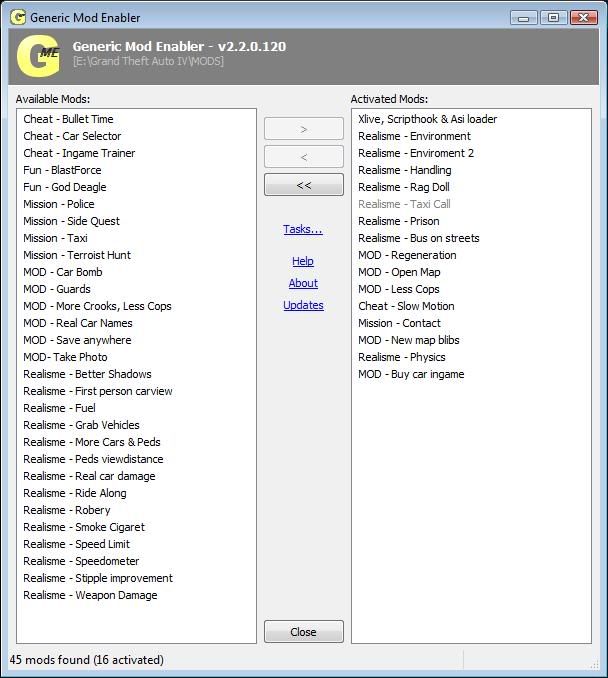Select 'Realisme - Weapon Damage' mod
608x678 pixels.
click(x=90, y=595)
